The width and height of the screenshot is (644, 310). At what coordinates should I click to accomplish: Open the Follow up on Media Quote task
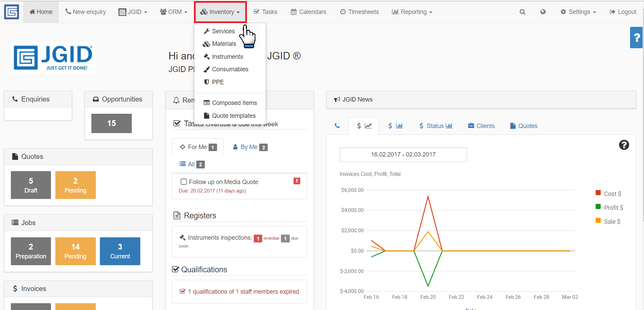223,182
